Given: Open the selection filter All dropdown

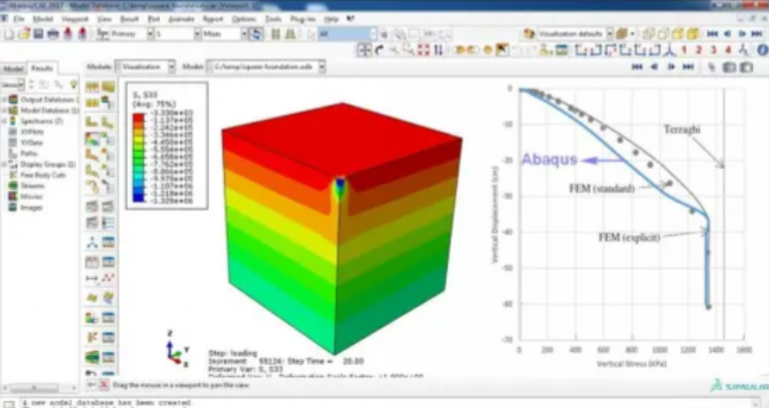Looking at the screenshot, I should 373,34.
